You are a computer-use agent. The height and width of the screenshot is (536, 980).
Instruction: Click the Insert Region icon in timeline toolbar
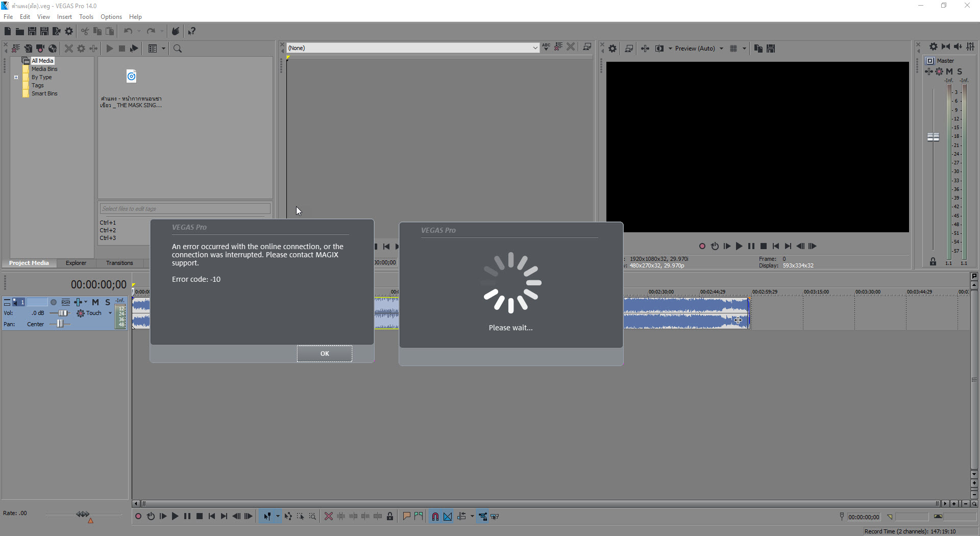pyautogui.click(x=419, y=517)
